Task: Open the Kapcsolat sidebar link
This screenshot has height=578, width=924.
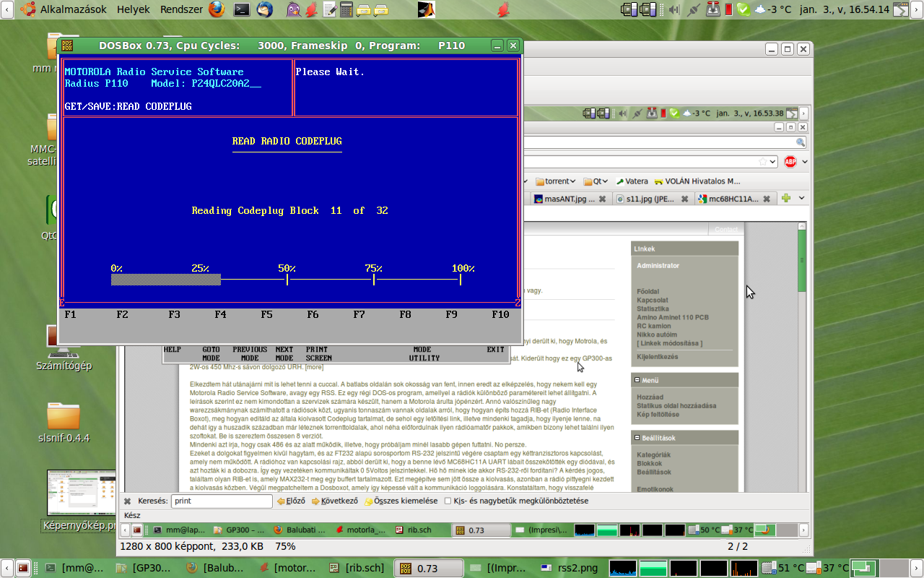Action: point(653,300)
